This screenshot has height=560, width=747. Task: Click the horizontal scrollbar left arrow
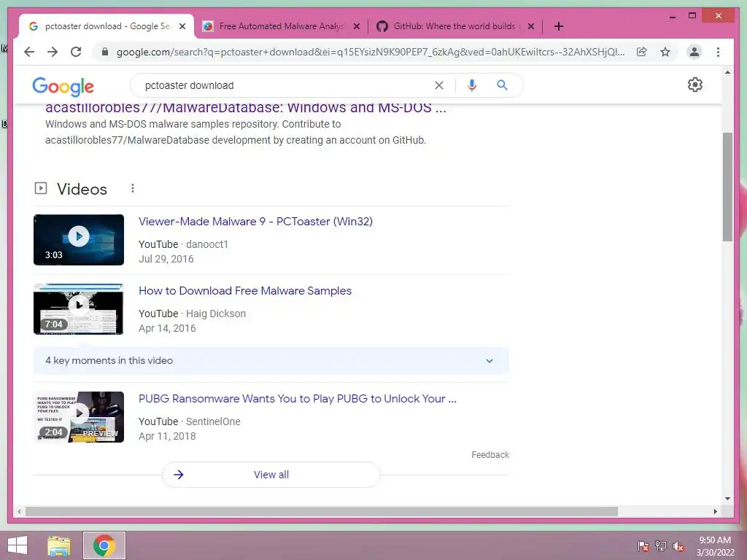pos(19,511)
